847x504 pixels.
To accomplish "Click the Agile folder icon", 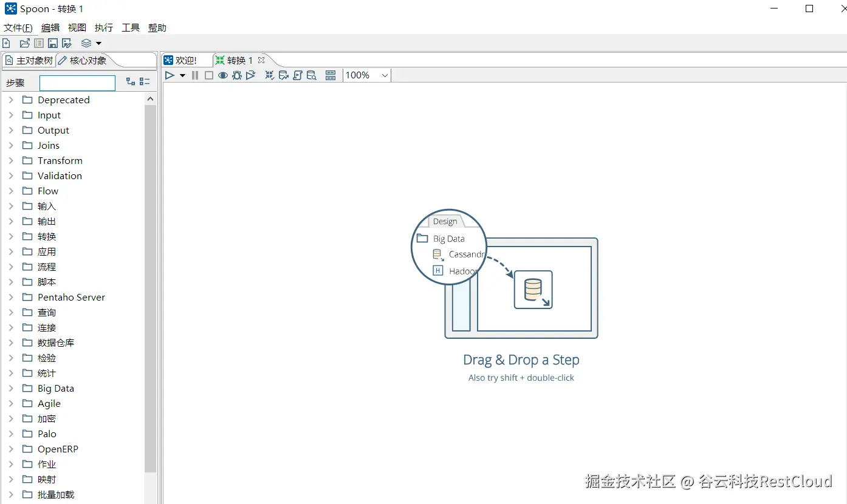I will pos(27,403).
